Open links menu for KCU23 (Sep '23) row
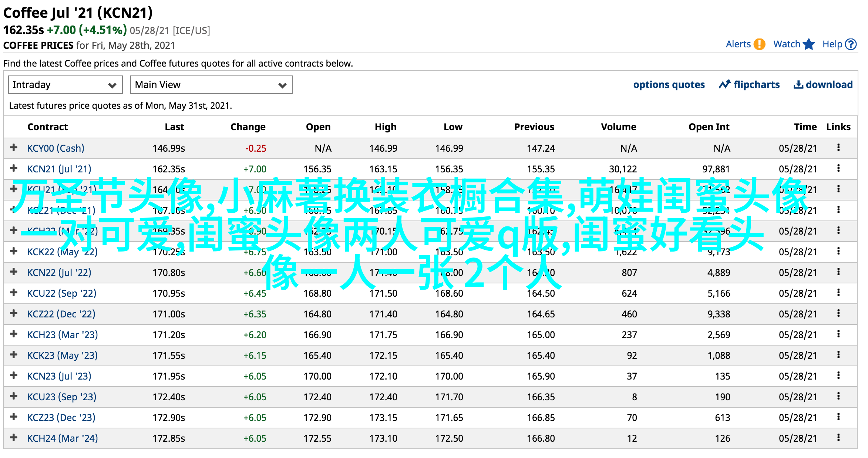 pyautogui.click(x=838, y=396)
